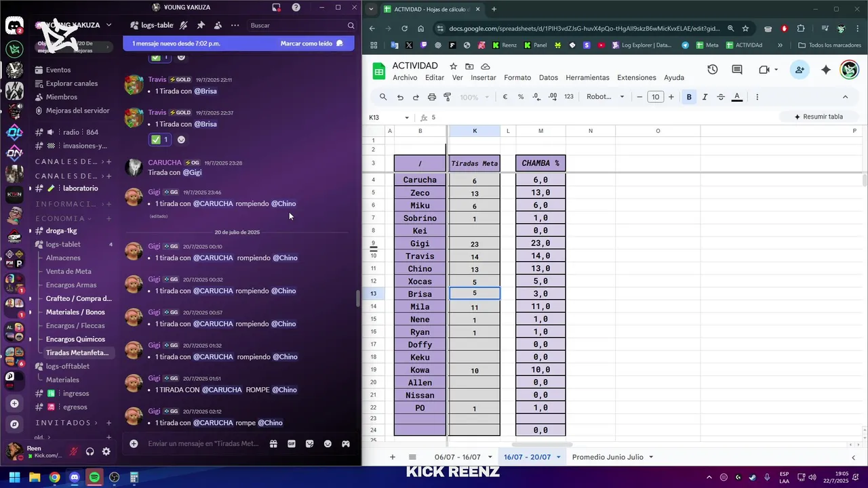Unmute the Discord microphone
This screenshot has width=868, height=488.
click(x=73, y=451)
